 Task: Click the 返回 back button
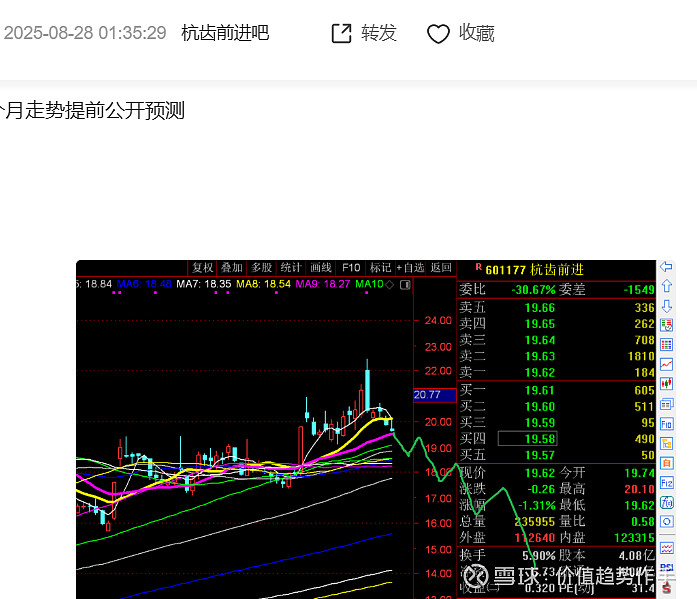click(441, 268)
